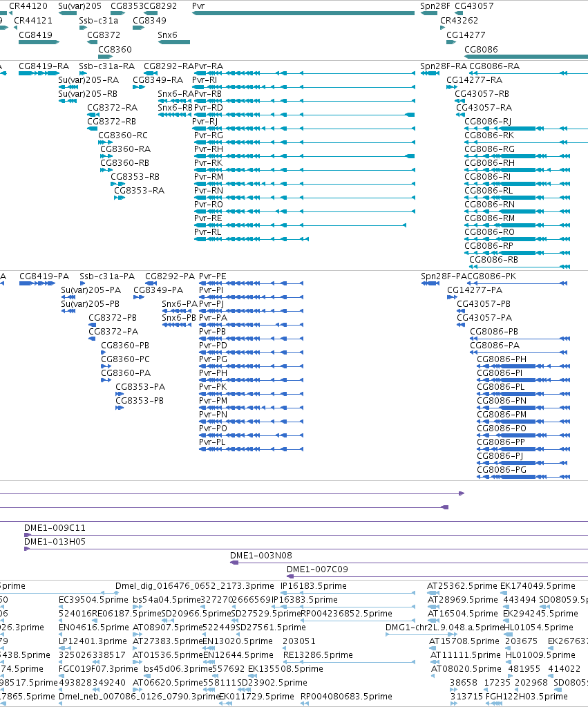Image resolution: width=588 pixels, height=707 pixels.
Task: Select transcript CG8372-RA label
Action: 112,107
